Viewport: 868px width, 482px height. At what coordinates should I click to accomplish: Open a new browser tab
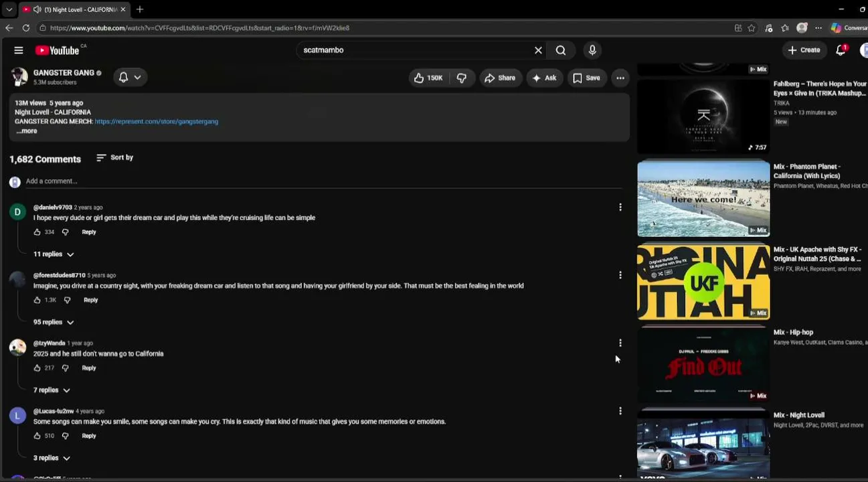click(x=140, y=9)
